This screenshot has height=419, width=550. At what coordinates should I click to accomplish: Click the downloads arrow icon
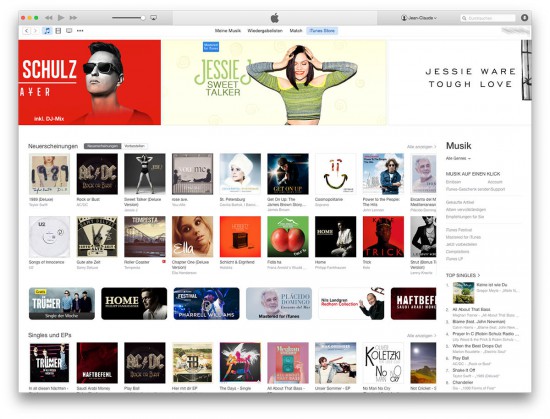tap(524, 18)
